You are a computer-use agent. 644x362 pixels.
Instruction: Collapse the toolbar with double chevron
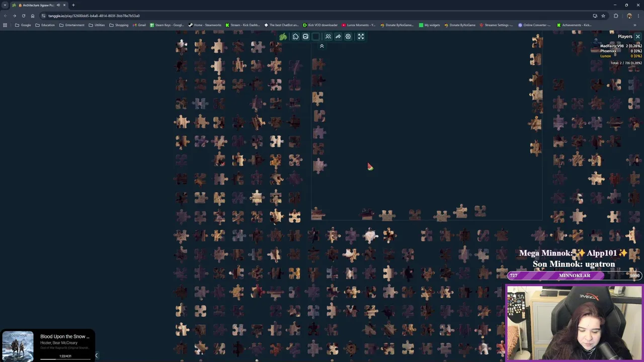322,46
